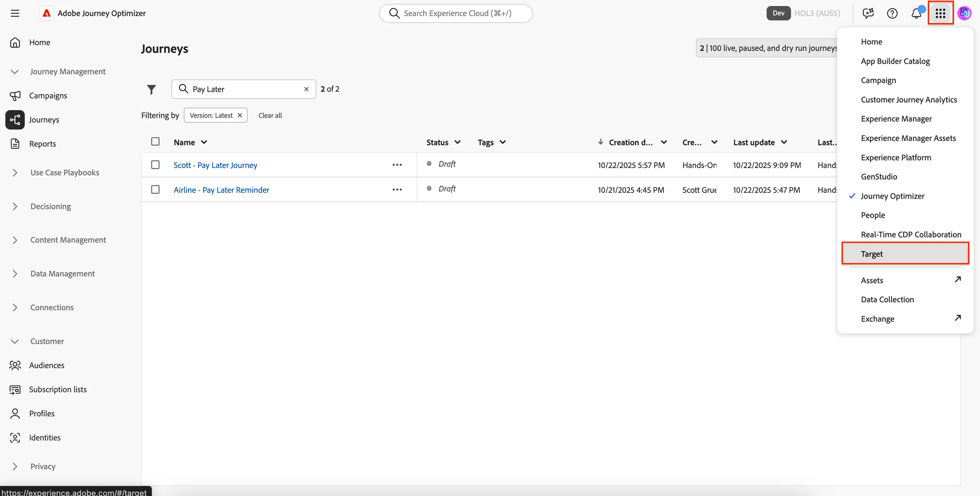Open the help question mark icon
Viewport: 980px width, 496px height.
point(892,13)
